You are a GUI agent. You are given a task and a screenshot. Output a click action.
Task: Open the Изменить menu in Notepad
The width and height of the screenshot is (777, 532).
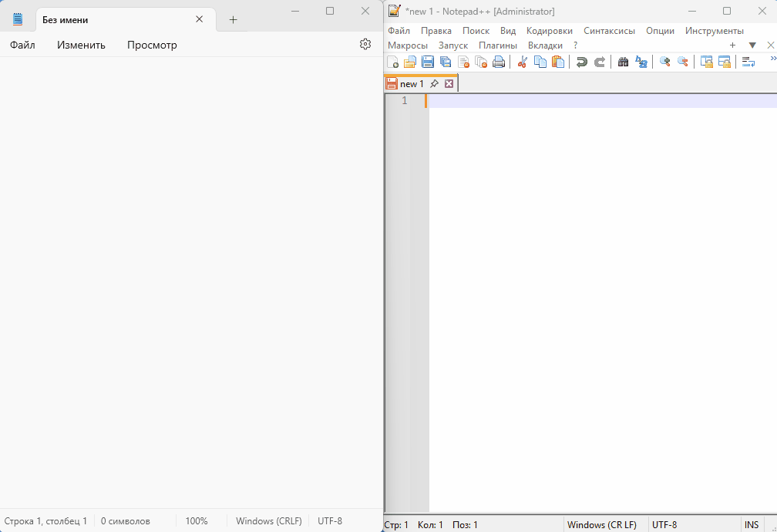click(x=81, y=45)
